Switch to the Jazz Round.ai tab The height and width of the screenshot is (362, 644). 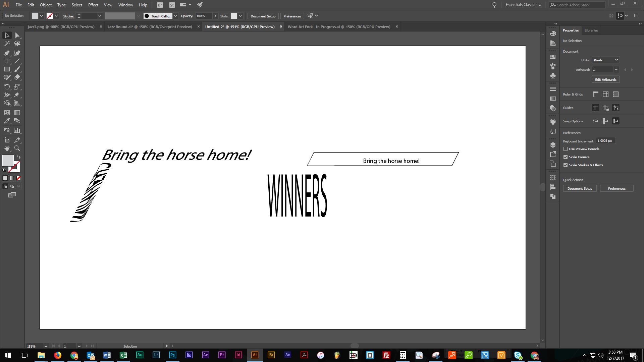point(150,27)
